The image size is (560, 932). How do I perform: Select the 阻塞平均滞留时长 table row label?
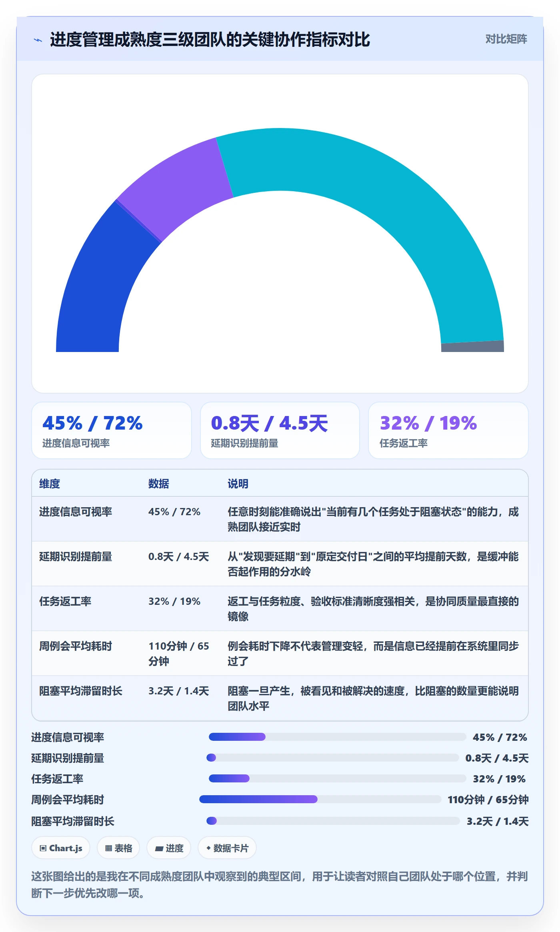pos(81,691)
